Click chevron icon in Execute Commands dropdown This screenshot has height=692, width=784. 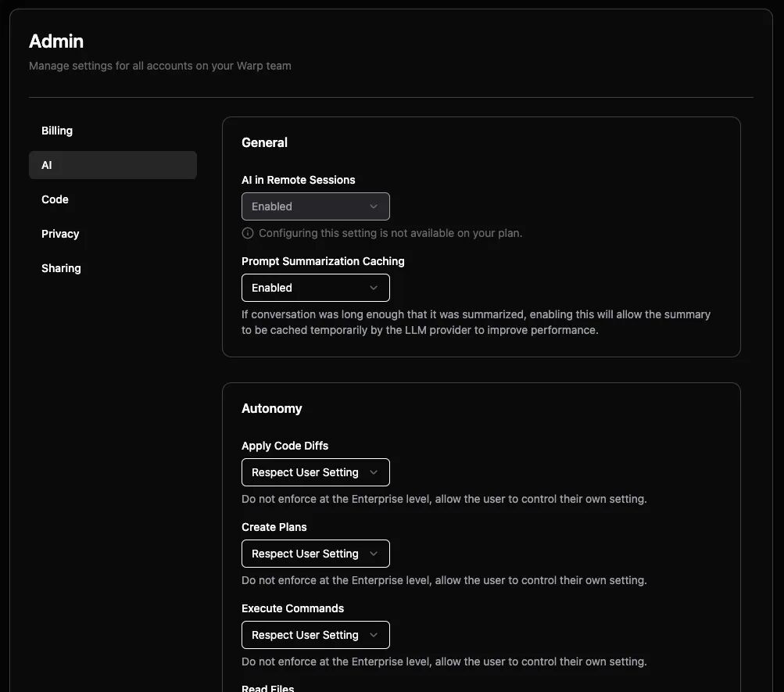click(x=374, y=635)
